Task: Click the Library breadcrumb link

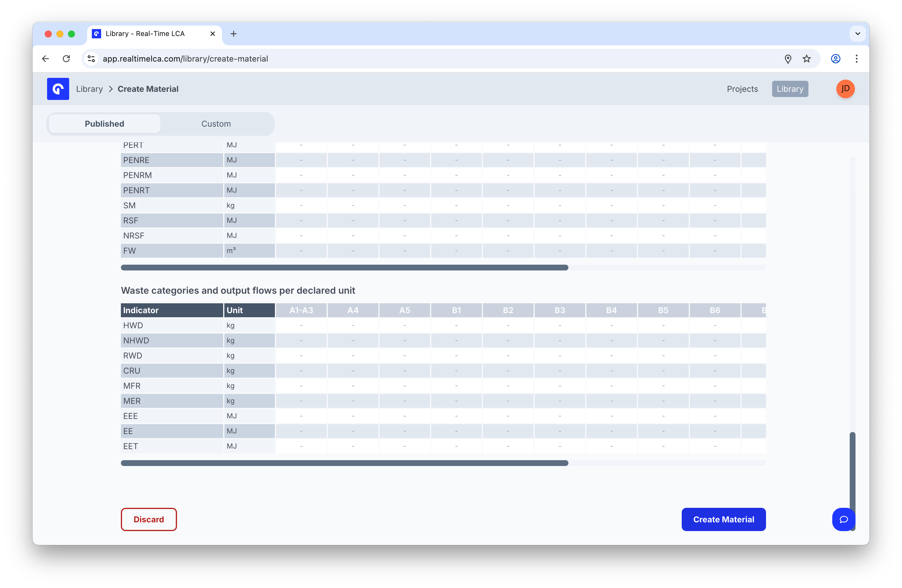Action: (x=90, y=89)
